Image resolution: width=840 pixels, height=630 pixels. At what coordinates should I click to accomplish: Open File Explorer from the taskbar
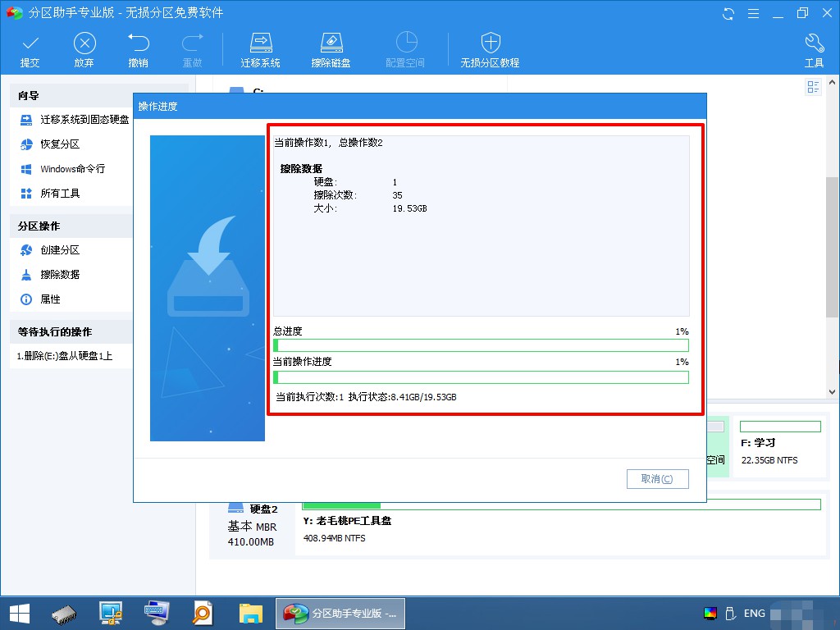point(250,613)
